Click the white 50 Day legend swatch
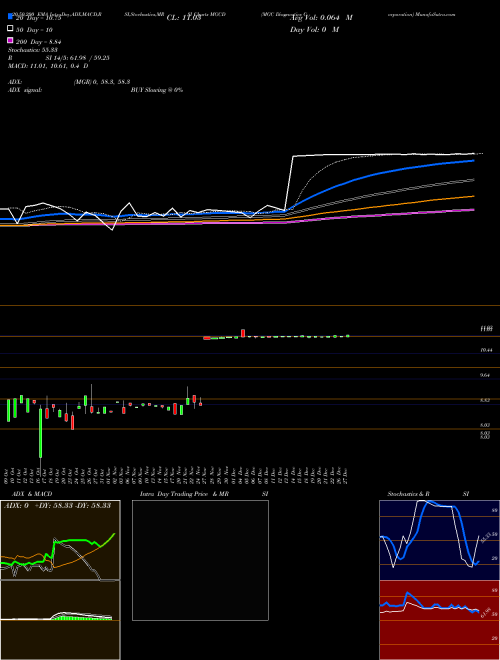 click(x=10, y=29)
